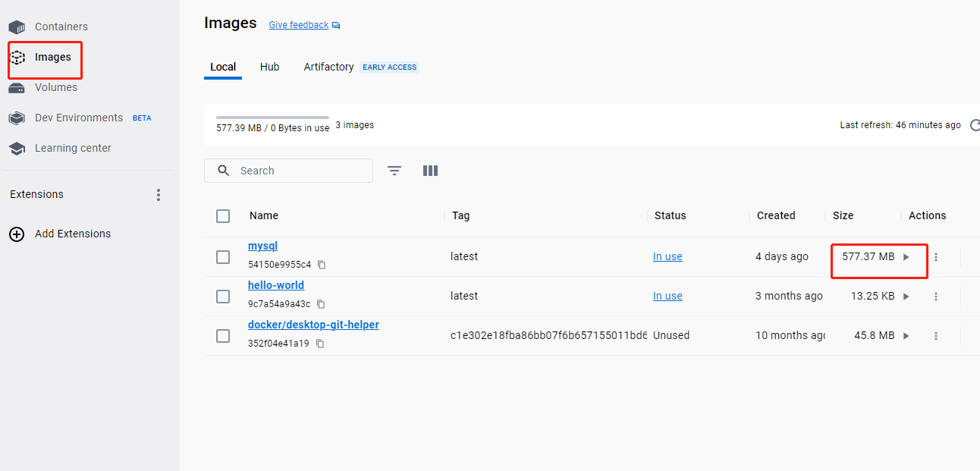Click the 577.37 MB size value
The height and width of the screenshot is (471, 980).
click(868, 257)
